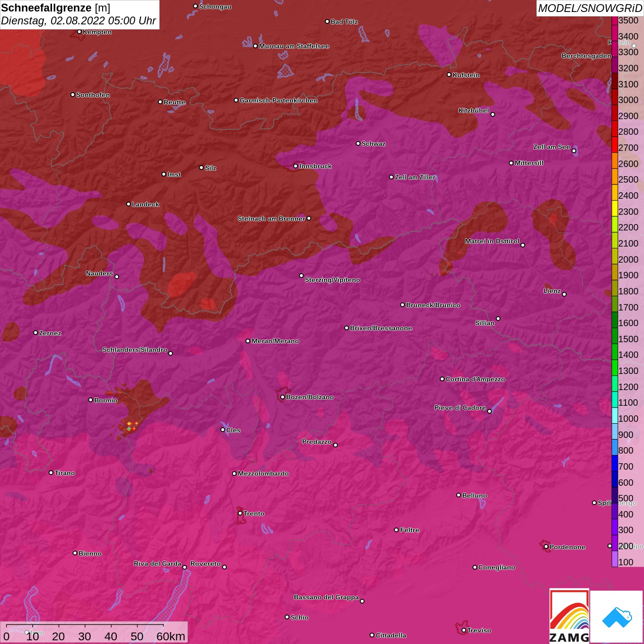Click the Bassano del Grappa label
Screen dimensions: 644x644
point(327,597)
